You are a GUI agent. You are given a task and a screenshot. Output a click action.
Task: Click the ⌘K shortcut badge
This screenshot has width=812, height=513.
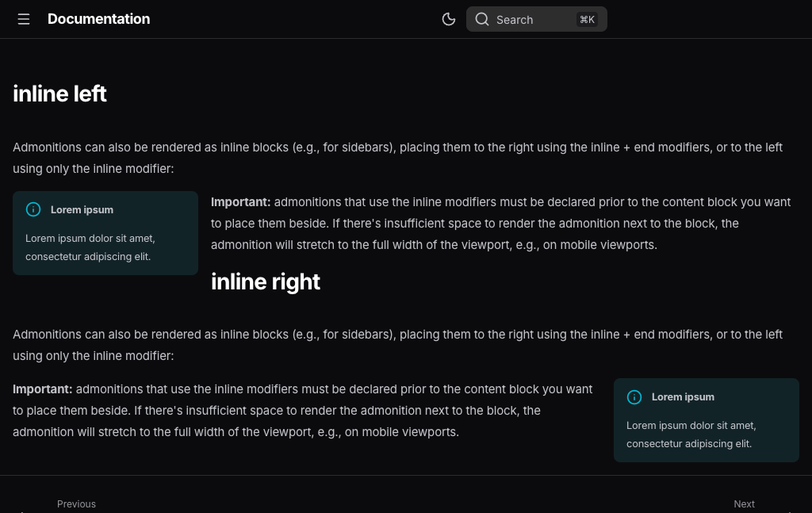(x=587, y=20)
